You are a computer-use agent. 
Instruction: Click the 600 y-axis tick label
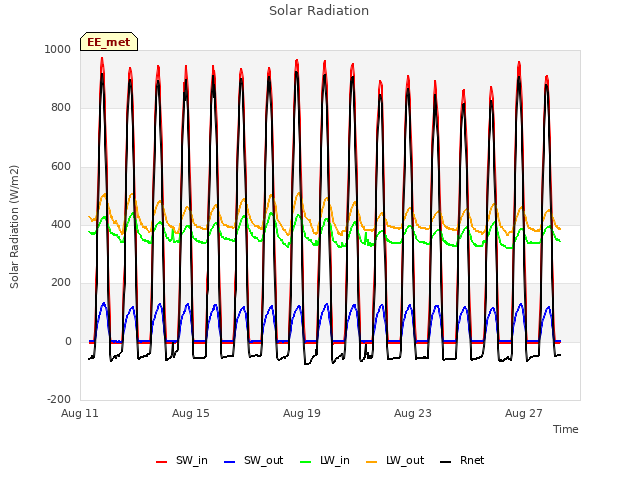pyautogui.click(x=61, y=167)
